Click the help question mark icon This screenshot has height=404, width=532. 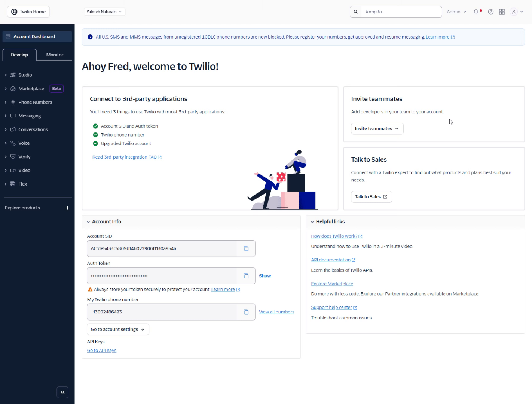[x=491, y=12]
